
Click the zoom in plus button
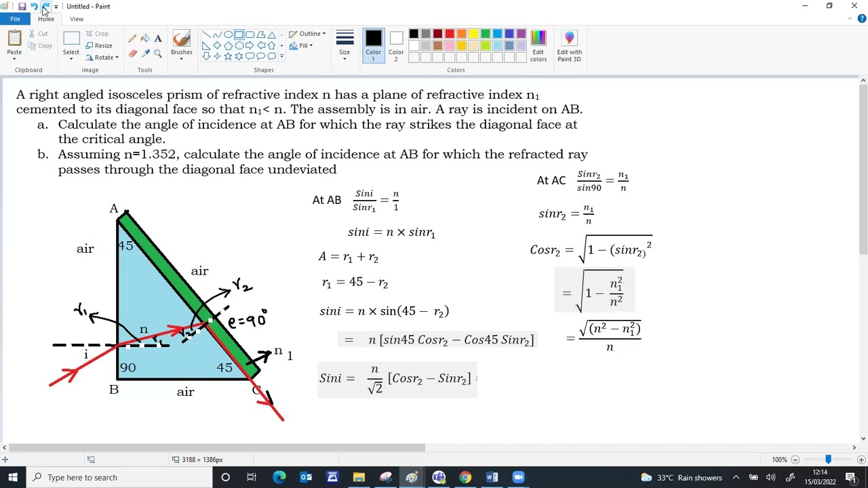coord(861,460)
